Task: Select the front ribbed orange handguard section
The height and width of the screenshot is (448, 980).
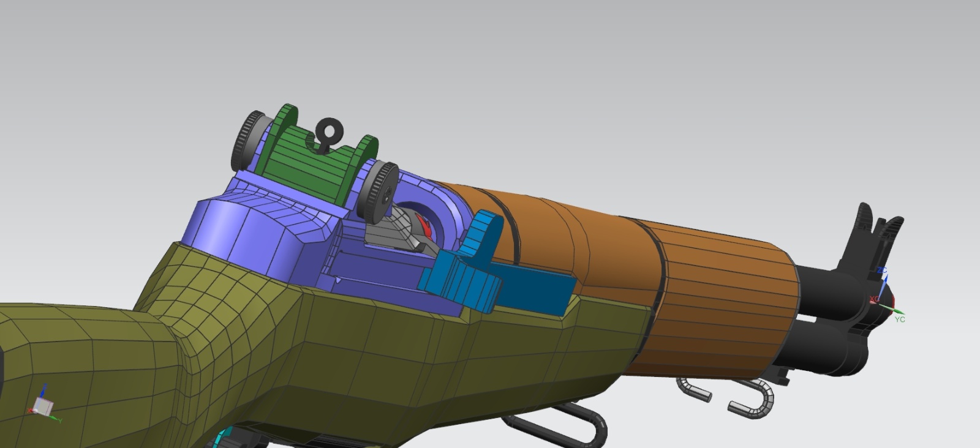Action: (723, 300)
